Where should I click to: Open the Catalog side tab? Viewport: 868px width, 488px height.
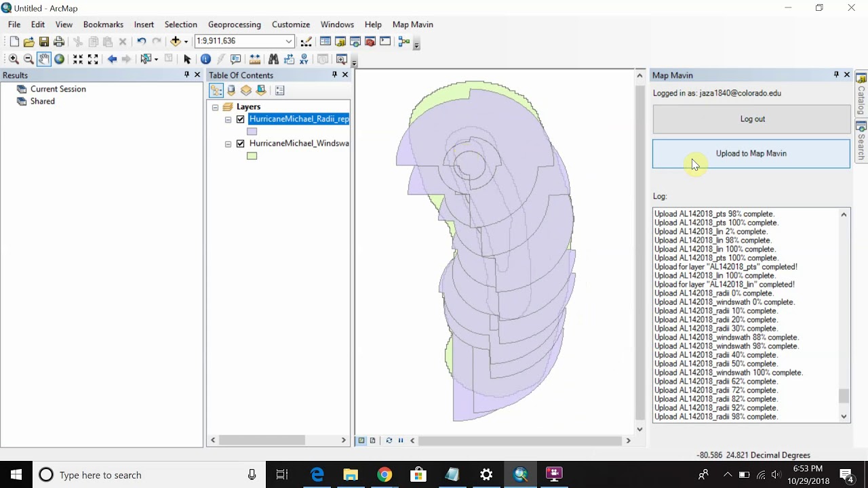point(861,94)
